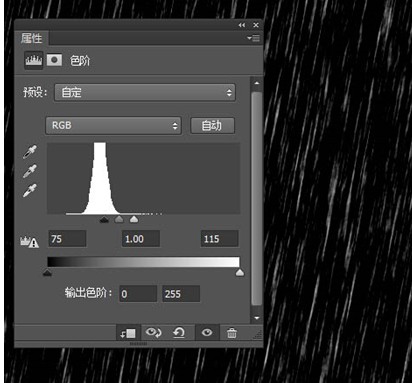The image size is (412, 383).
Task: Click view previous state eye icon
Action: pyautogui.click(x=153, y=332)
